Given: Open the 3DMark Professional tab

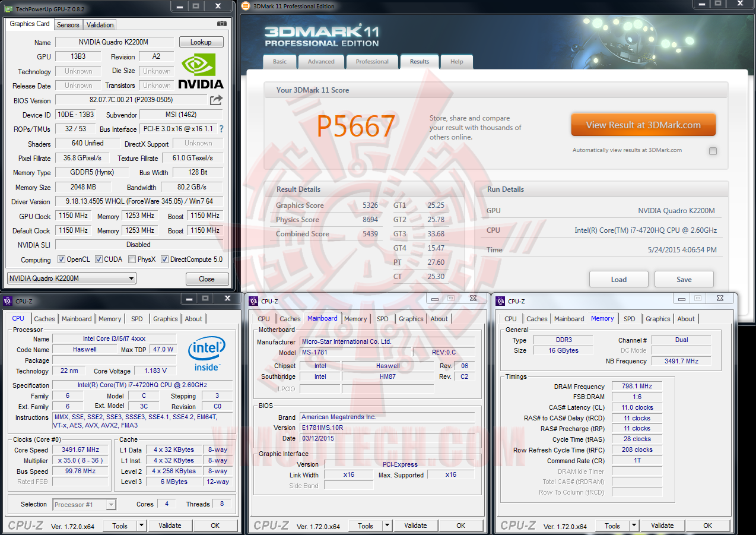Looking at the screenshot, I should click(372, 62).
